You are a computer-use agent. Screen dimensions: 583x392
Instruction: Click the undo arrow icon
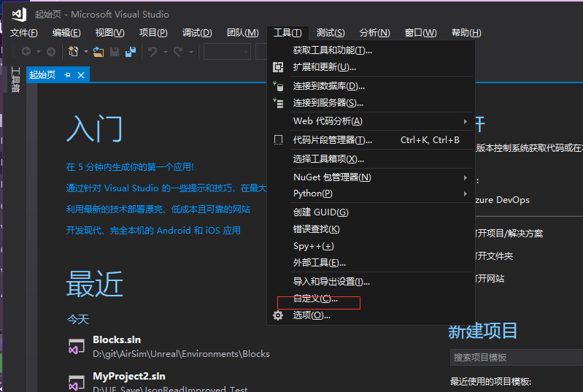coord(152,51)
